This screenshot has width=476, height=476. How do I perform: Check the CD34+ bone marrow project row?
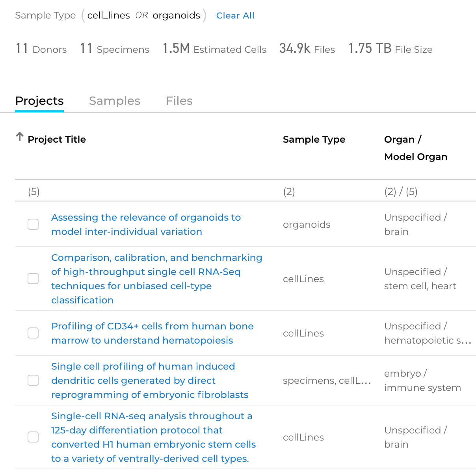click(33, 333)
